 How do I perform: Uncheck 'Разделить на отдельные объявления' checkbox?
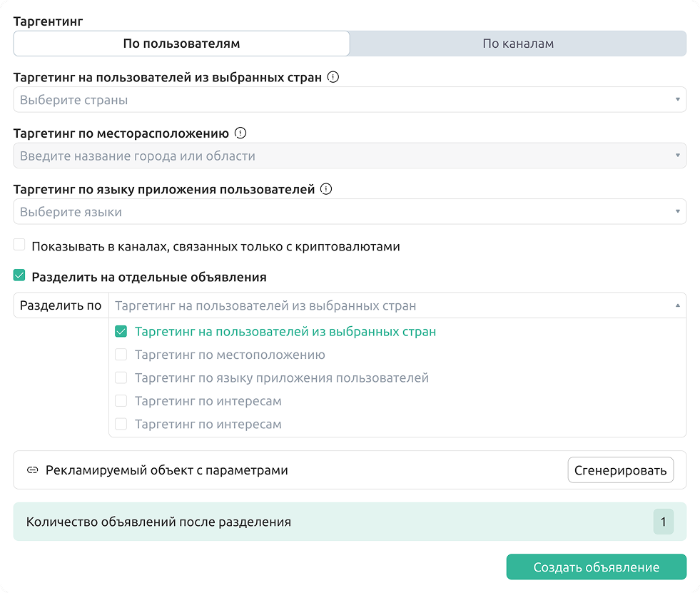coord(19,276)
